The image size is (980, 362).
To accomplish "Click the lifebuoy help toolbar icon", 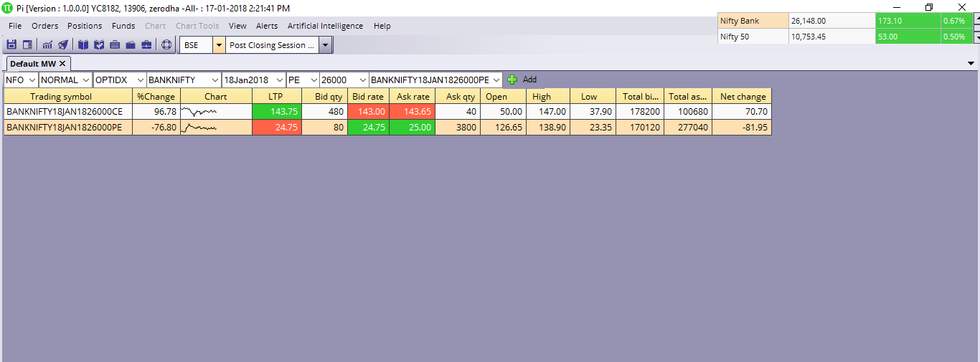I will (x=166, y=45).
